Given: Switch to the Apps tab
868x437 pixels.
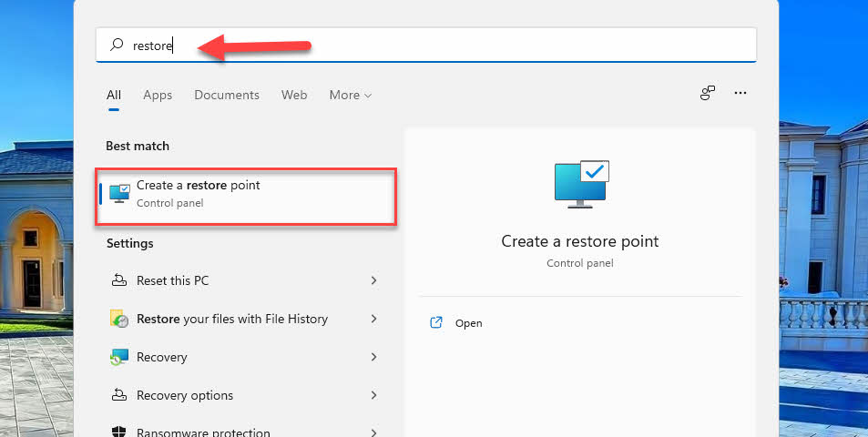Looking at the screenshot, I should [x=158, y=96].
